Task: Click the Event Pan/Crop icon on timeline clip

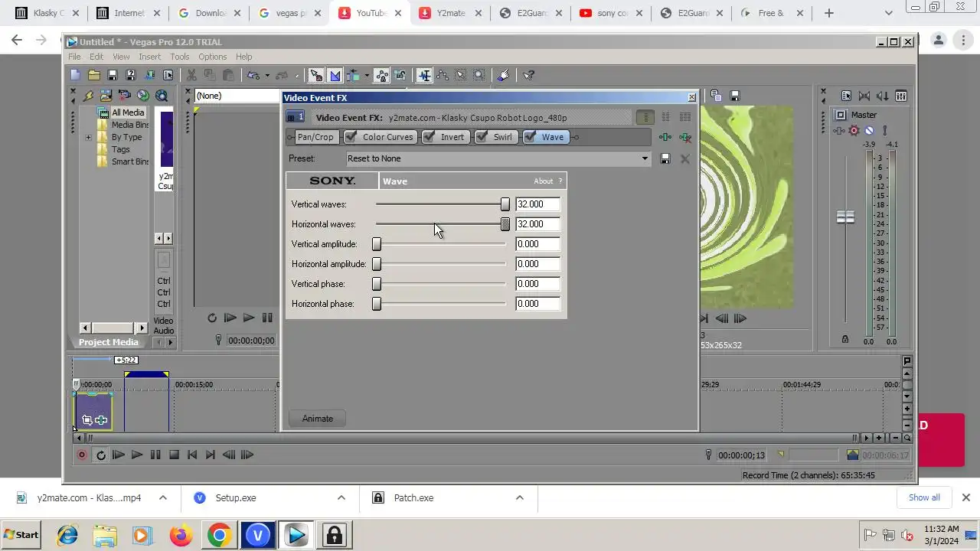Action: tap(87, 420)
